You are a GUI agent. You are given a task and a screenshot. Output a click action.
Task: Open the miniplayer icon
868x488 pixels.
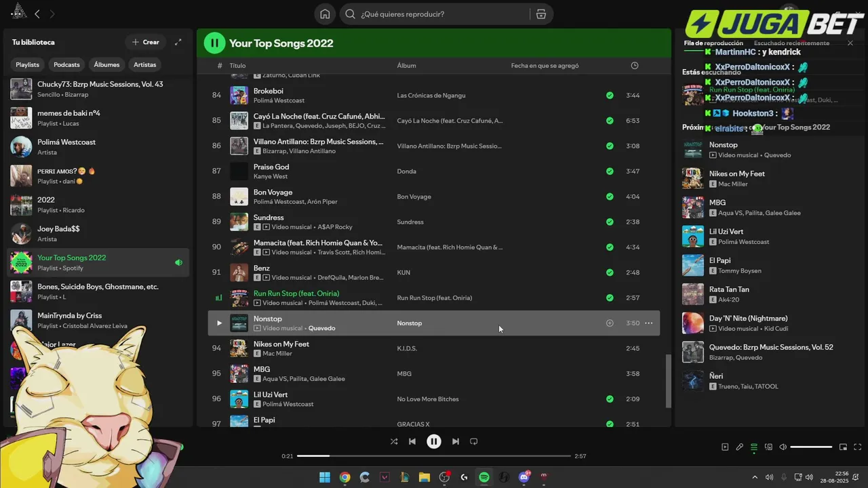(843, 447)
